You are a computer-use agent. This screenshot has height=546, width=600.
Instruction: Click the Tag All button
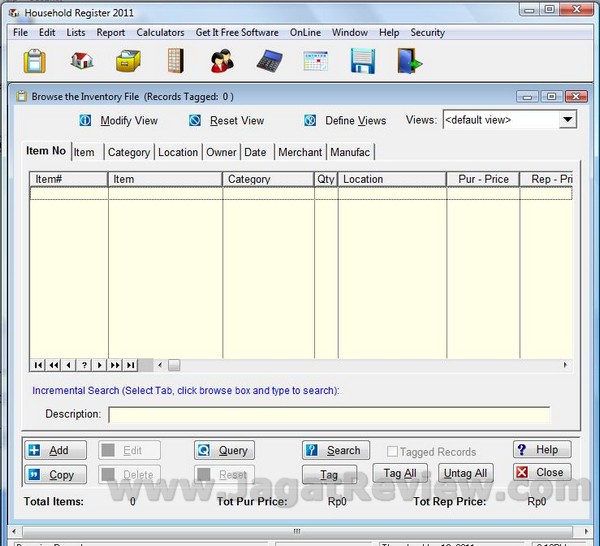(400, 473)
